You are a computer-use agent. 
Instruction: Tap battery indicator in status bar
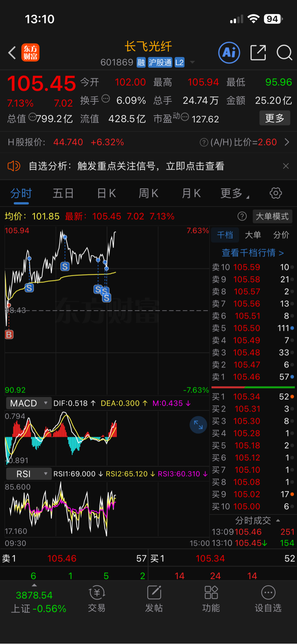point(273,19)
